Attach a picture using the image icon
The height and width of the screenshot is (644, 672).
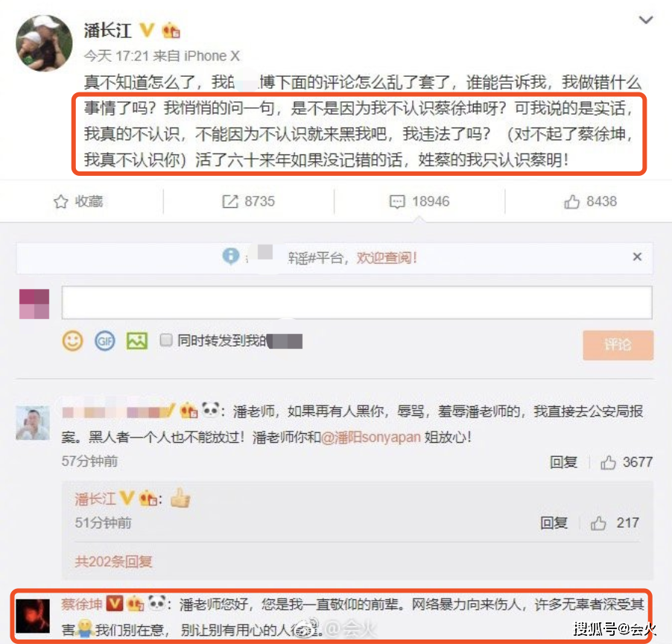click(137, 341)
